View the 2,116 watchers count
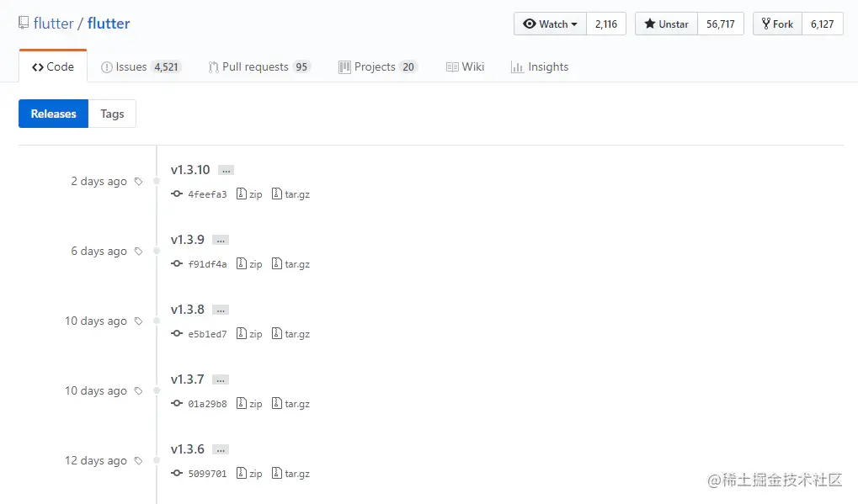 coord(605,24)
